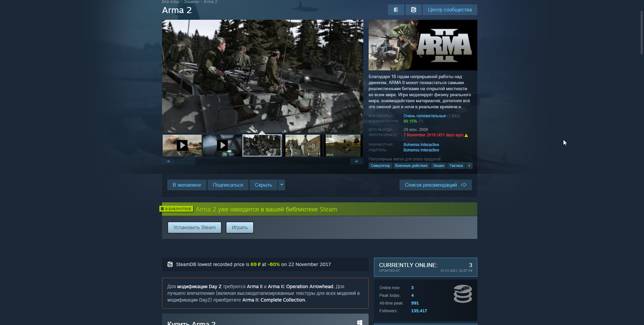The image size is (644, 325).
Task: Click the plus button to add tags
Action: (x=469, y=166)
